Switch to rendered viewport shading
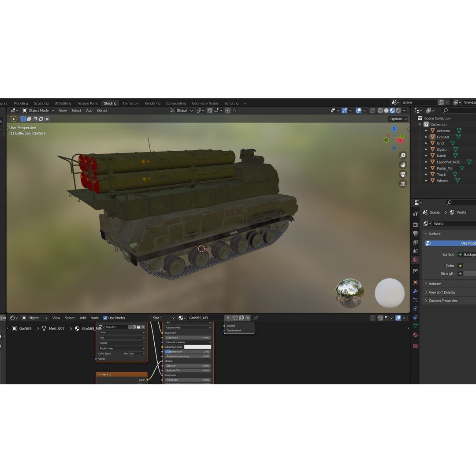This screenshot has height=476, width=476. point(398,111)
